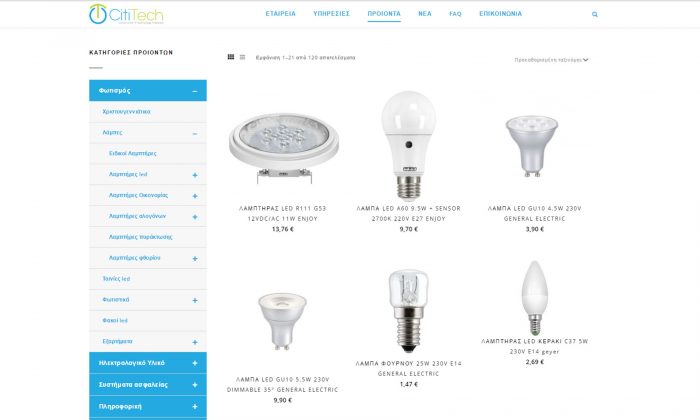Open the search magnifier icon
This screenshot has height=420, width=700.
[595, 14]
